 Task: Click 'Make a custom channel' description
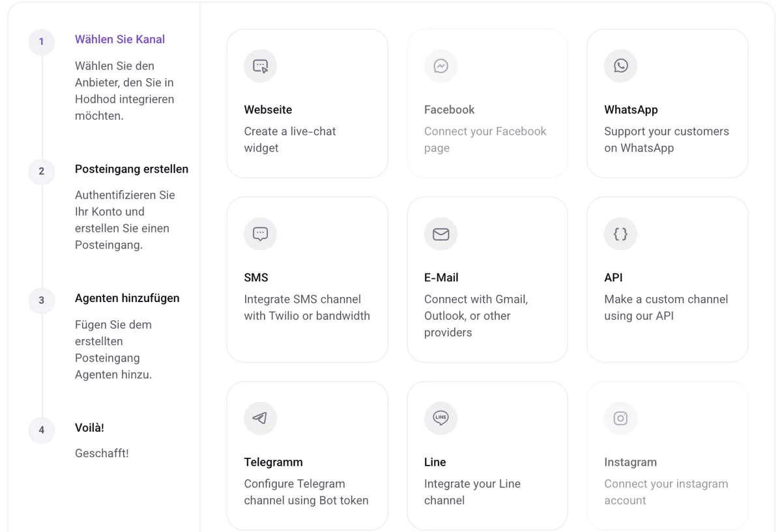pyautogui.click(x=666, y=307)
